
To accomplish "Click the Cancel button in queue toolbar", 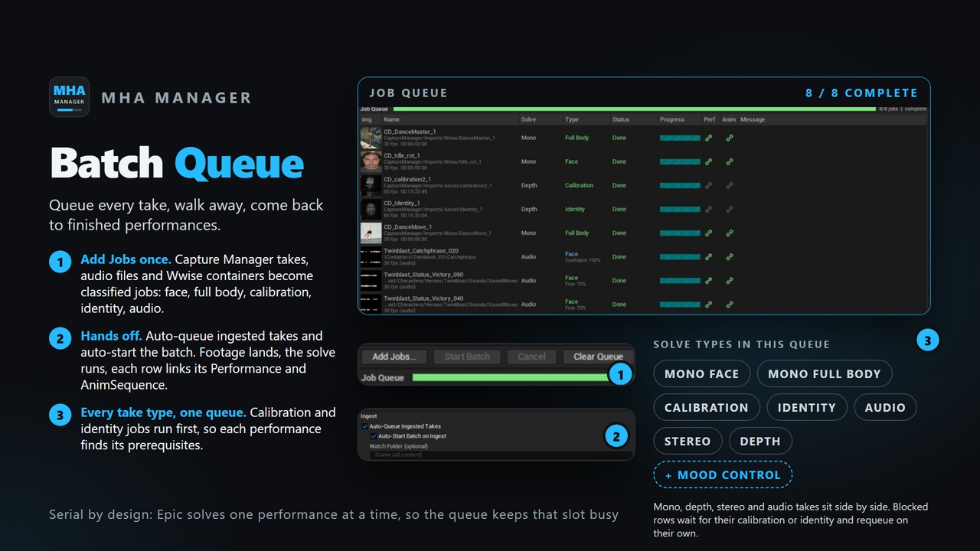I will coord(531,357).
